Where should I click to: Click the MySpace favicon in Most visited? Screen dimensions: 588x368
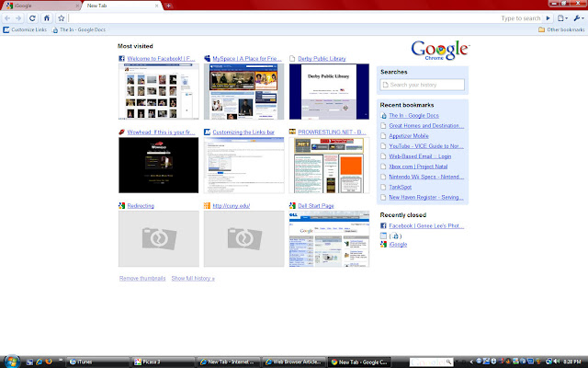[x=207, y=59]
